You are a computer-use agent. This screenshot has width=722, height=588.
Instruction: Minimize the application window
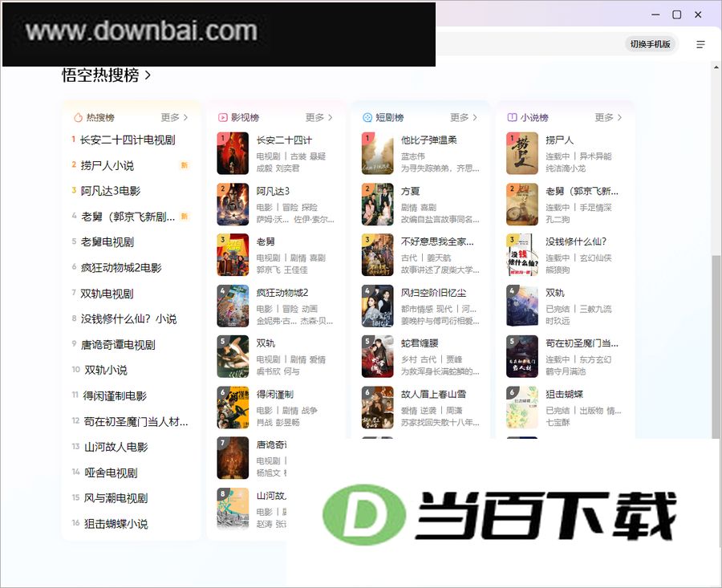pos(655,14)
